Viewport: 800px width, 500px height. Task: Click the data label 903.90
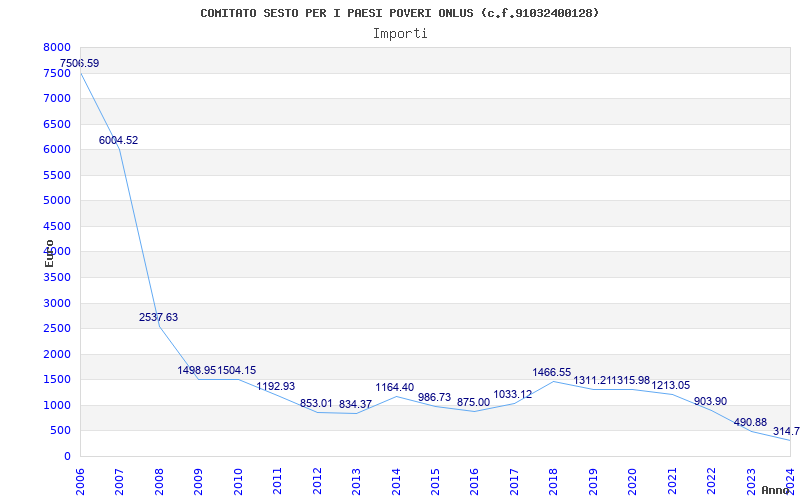710,402
